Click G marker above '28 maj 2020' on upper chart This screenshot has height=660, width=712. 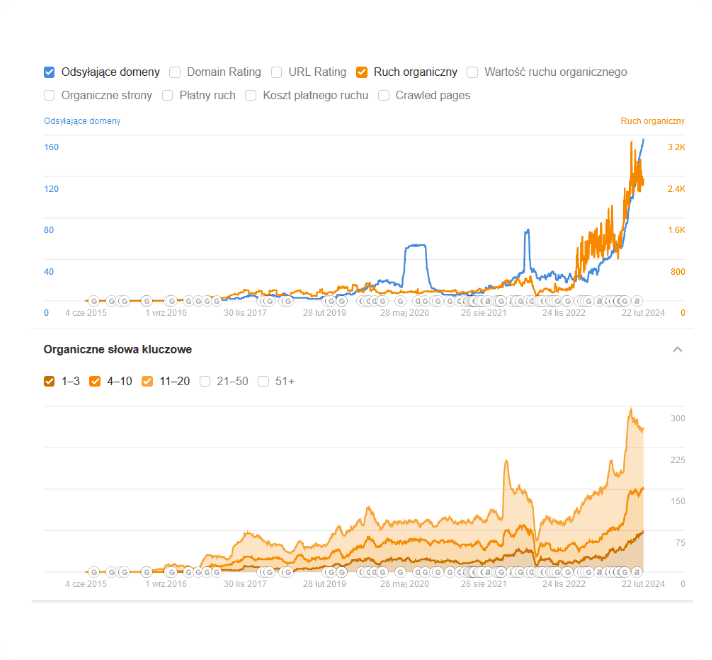400,300
